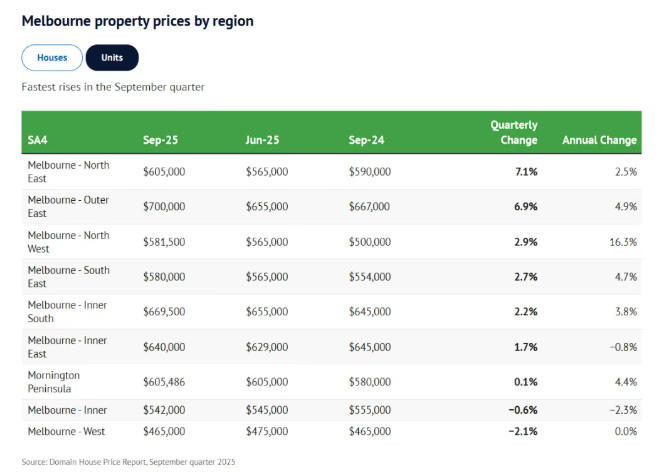Select the Melbourne - North East row label
Image resolution: width=656 pixels, height=476 pixels.
(68, 172)
